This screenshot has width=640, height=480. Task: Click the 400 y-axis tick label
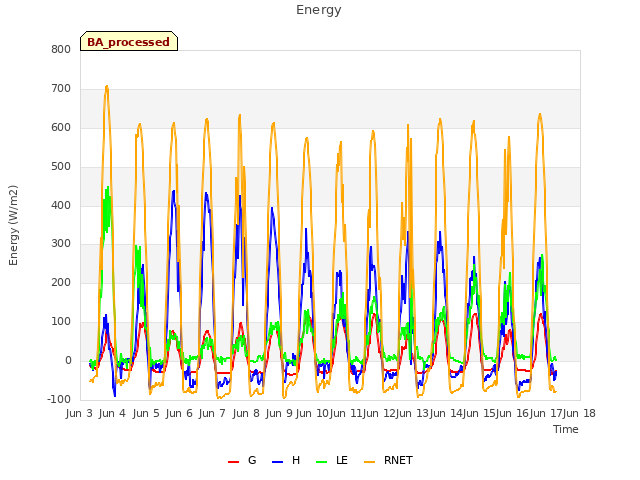61,205
